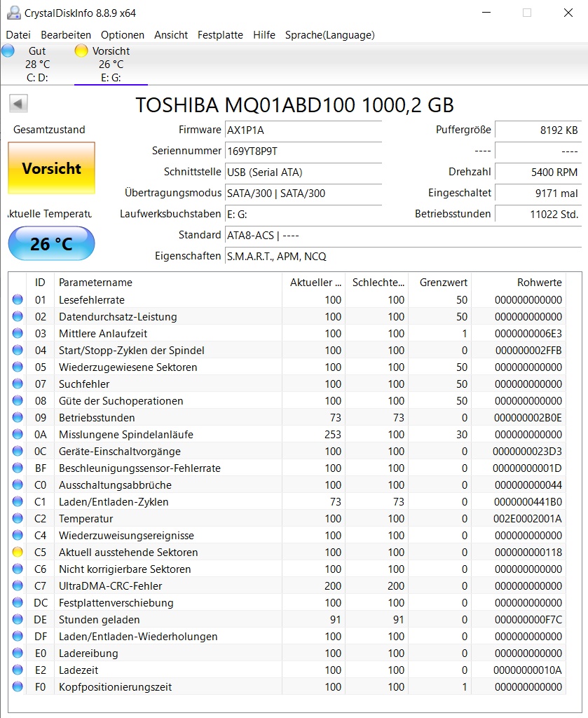Click the blue status icon for Kopfpositionierungszeit
The image size is (588, 718).
coord(18,687)
